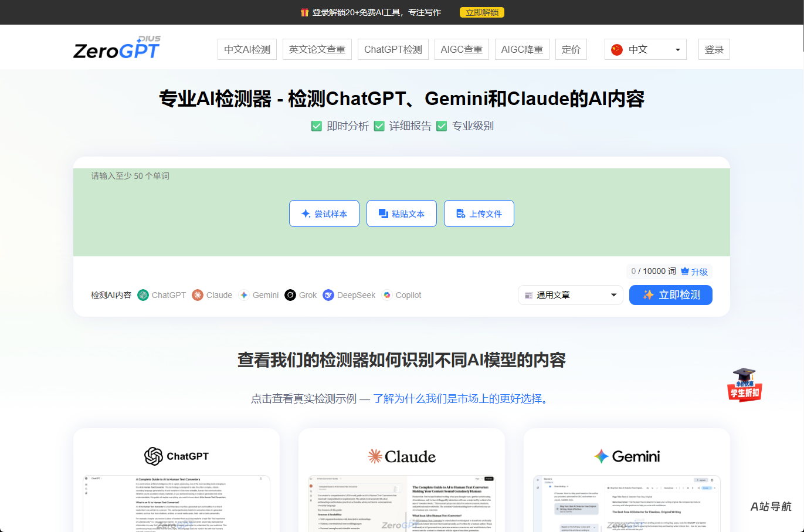Click the 立即解锁 banner button
Screen dimensions: 804x532
coord(482,12)
